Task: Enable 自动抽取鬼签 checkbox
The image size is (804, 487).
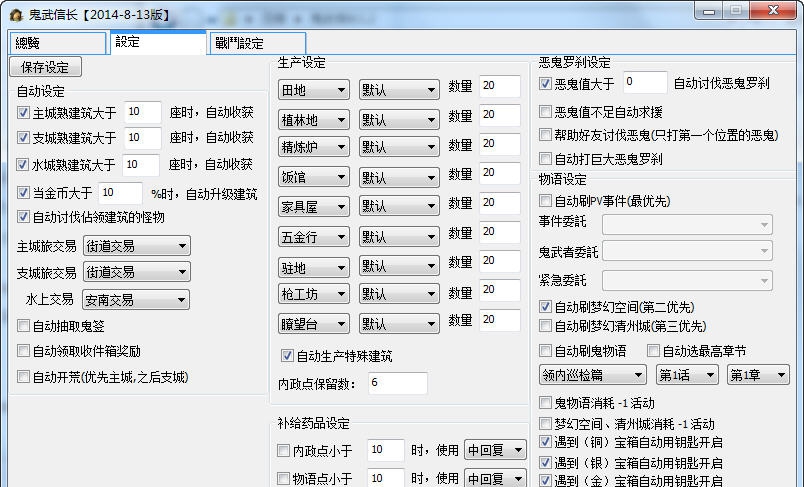Action: pyautogui.click(x=23, y=326)
